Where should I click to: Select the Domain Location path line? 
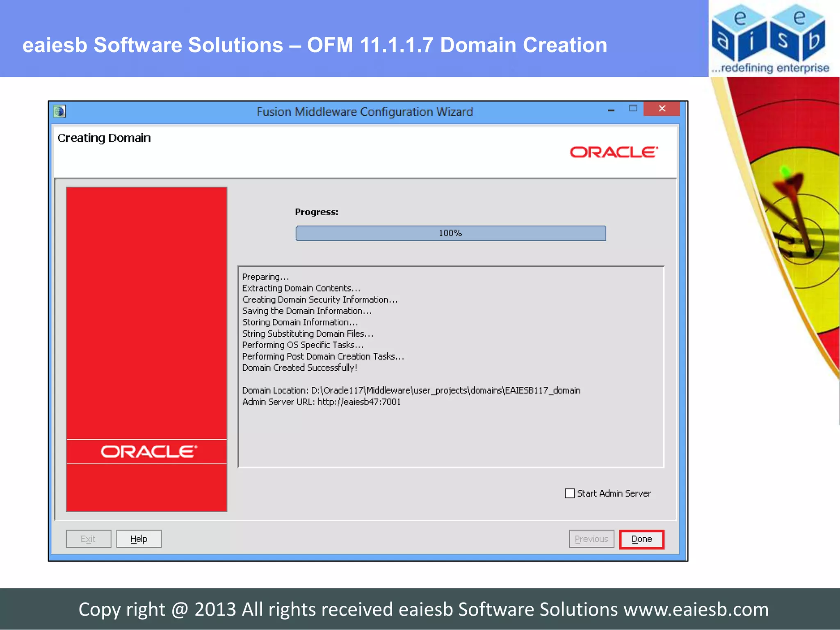(x=411, y=390)
